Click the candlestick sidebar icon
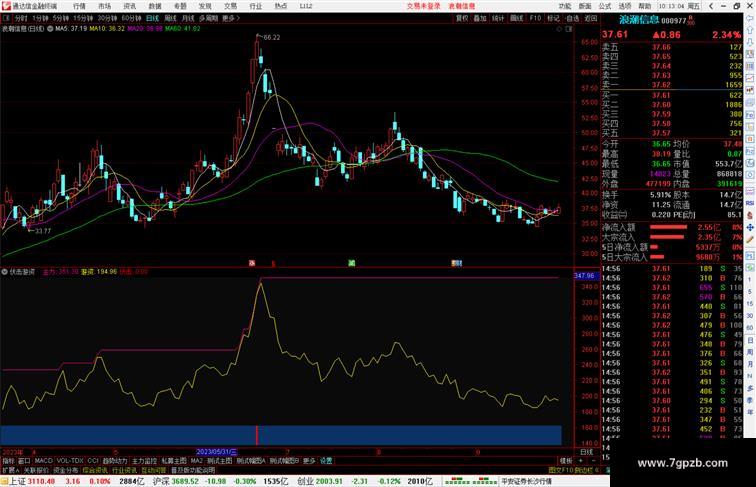756x487 pixels. point(750,90)
